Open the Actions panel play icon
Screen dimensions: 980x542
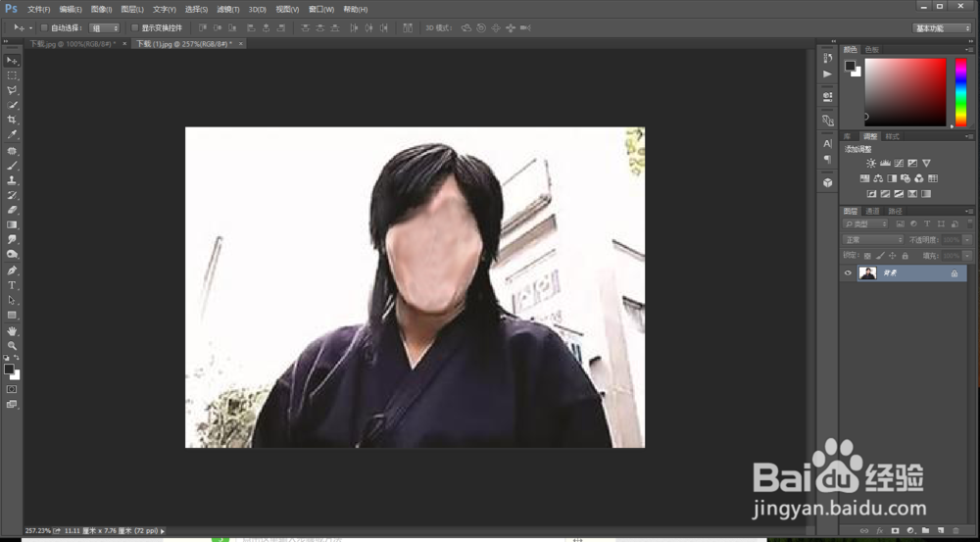point(827,74)
